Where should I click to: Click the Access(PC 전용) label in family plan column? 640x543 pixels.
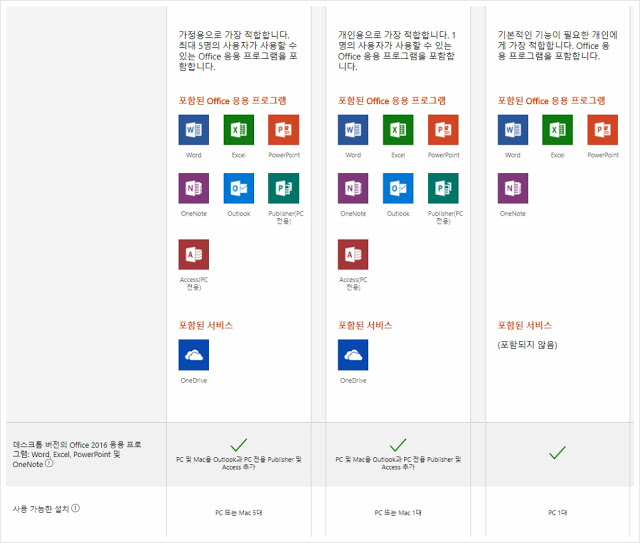pyautogui.click(x=193, y=283)
